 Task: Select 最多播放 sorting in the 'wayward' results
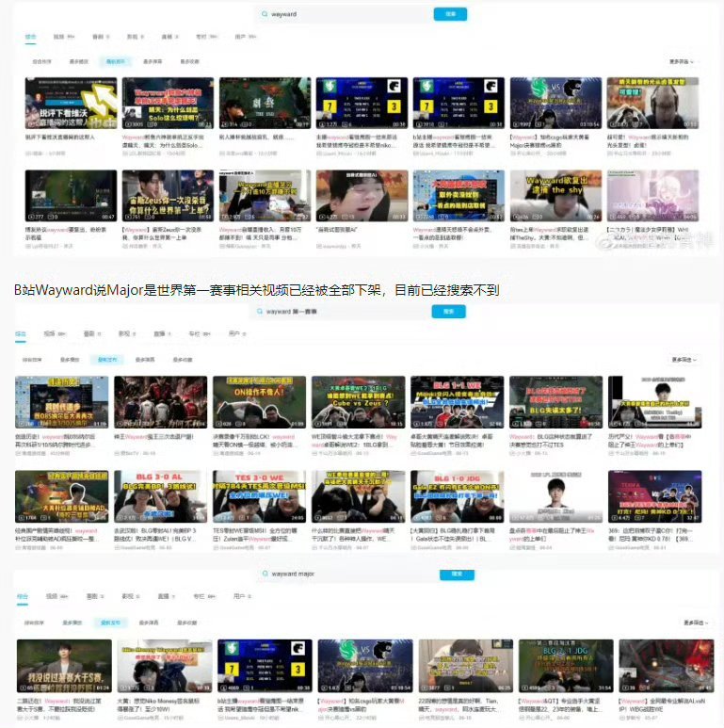(x=78, y=62)
